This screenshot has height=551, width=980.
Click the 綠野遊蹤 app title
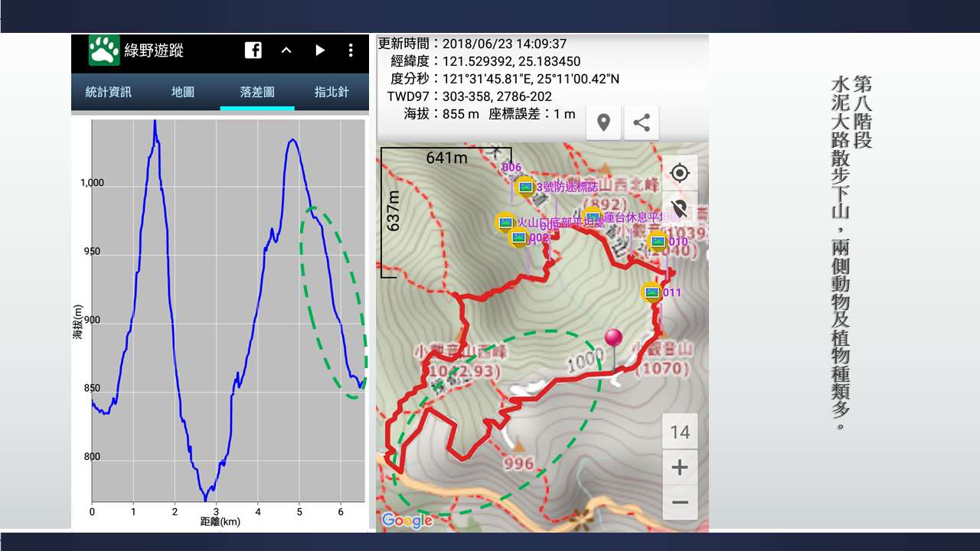(x=154, y=51)
